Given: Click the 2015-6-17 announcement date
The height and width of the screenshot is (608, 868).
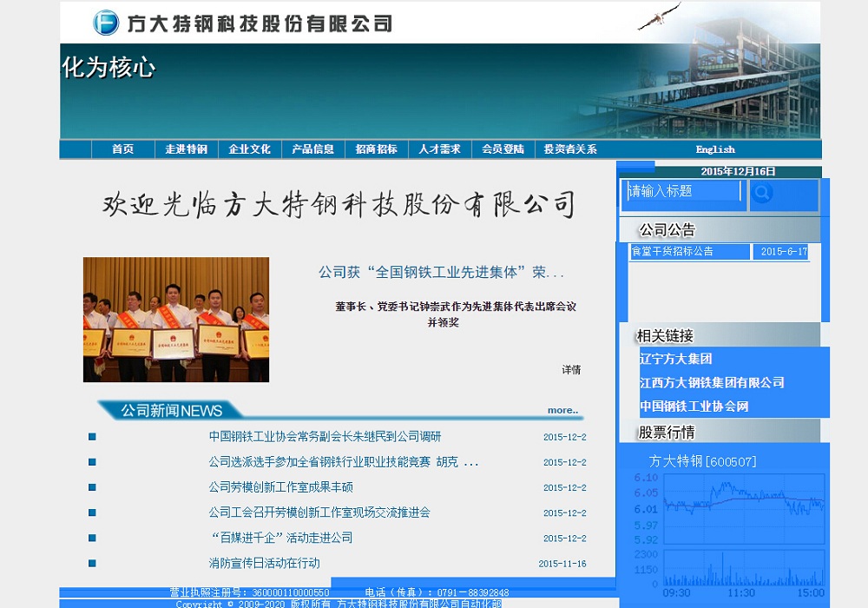Looking at the screenshot, I should (x=784, y=251).
